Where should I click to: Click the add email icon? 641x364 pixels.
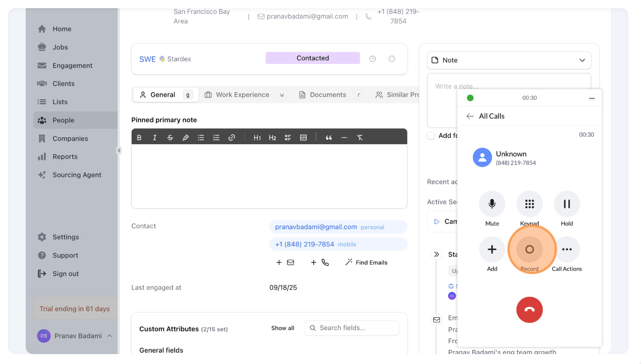coord(285,262)
